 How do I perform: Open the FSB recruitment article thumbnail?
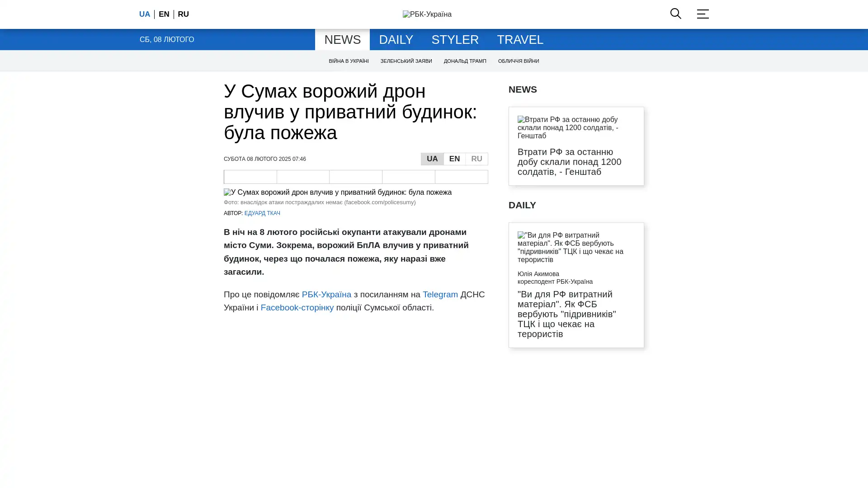[576, 247]
